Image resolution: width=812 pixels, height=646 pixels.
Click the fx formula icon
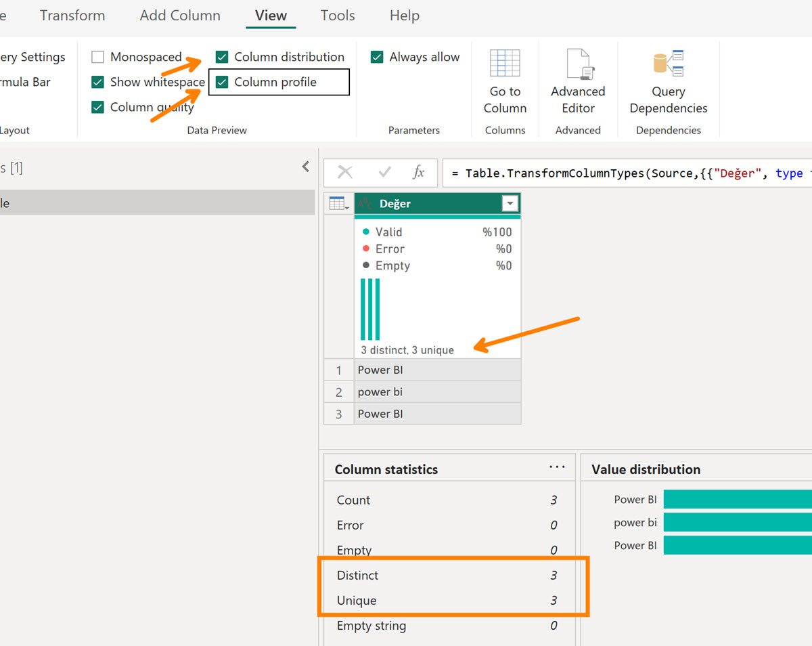(x=419, y=173)
